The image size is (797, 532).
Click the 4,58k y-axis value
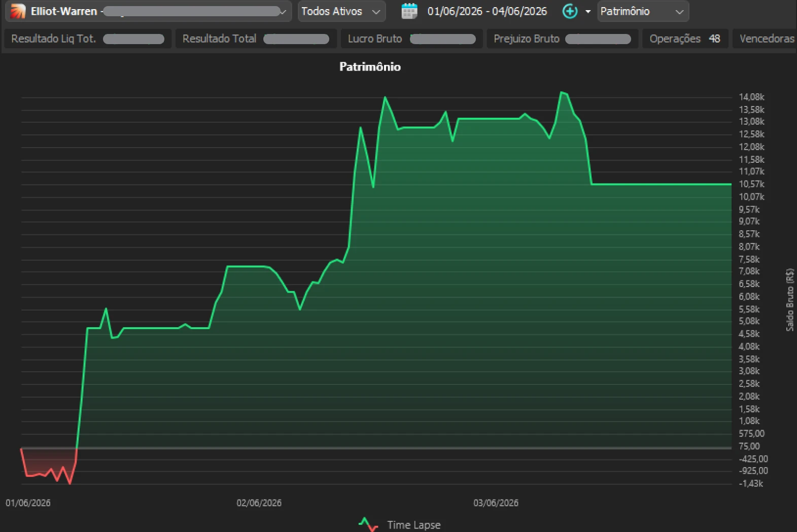pos(749,334)
